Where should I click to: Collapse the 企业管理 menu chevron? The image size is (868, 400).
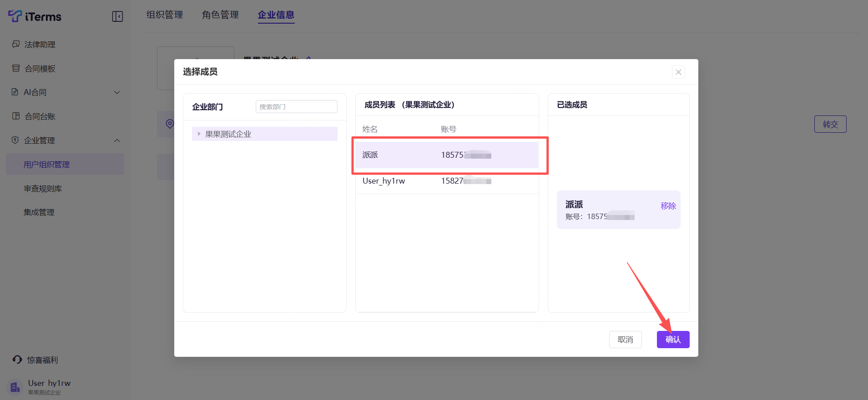(117, 140)
